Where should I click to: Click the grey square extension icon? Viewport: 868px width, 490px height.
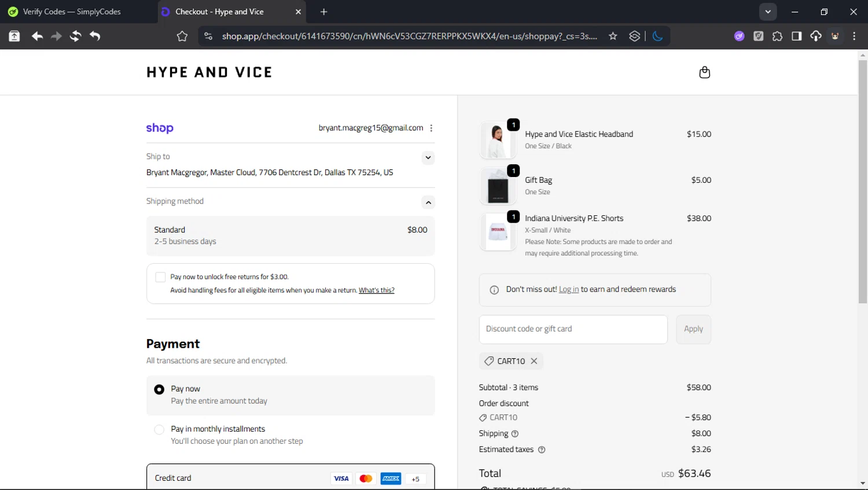pos(758,36)
